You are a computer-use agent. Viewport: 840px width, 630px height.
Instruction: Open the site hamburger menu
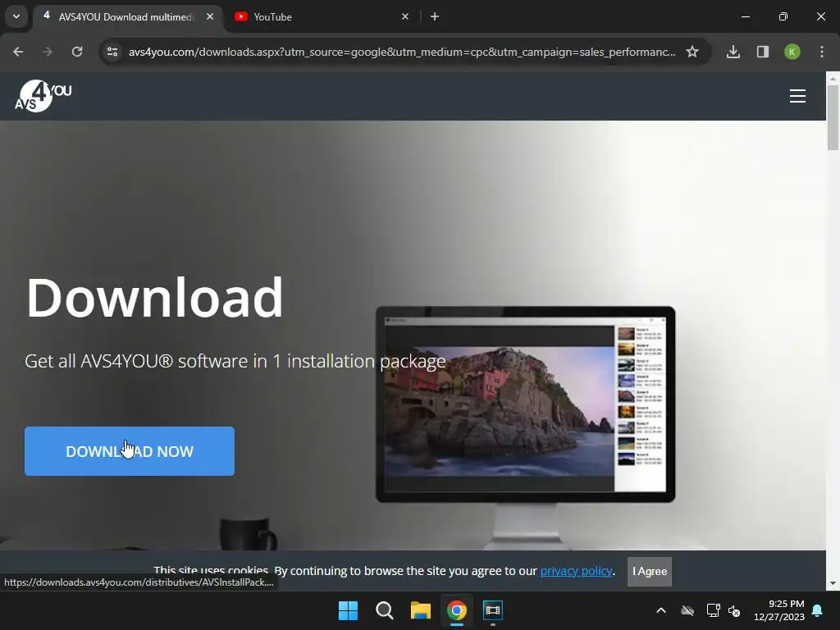pos(797,96)
